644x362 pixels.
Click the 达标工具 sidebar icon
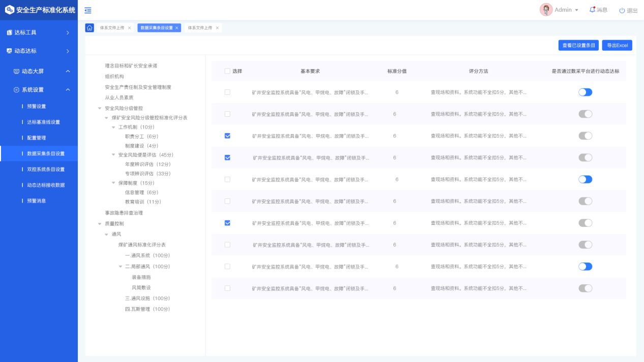(x=9, y=32)
